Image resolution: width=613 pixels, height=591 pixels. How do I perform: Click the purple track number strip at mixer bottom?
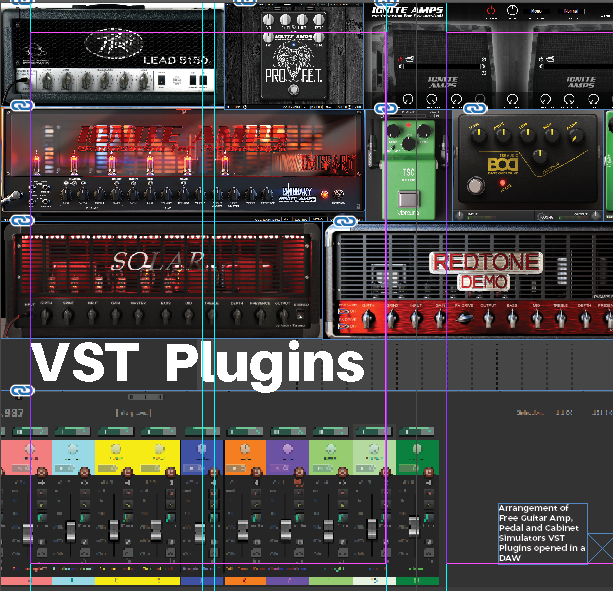[x=288, y=581]
